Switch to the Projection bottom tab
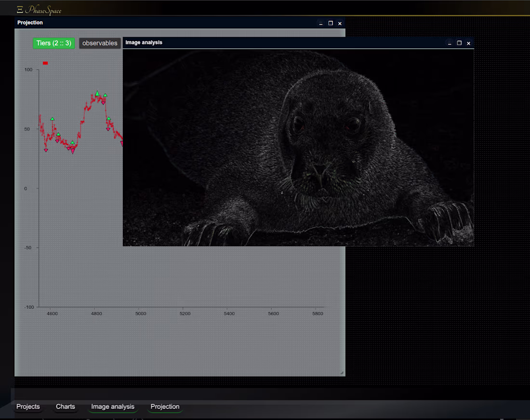530x420 pixels. (x=165, y=407)
